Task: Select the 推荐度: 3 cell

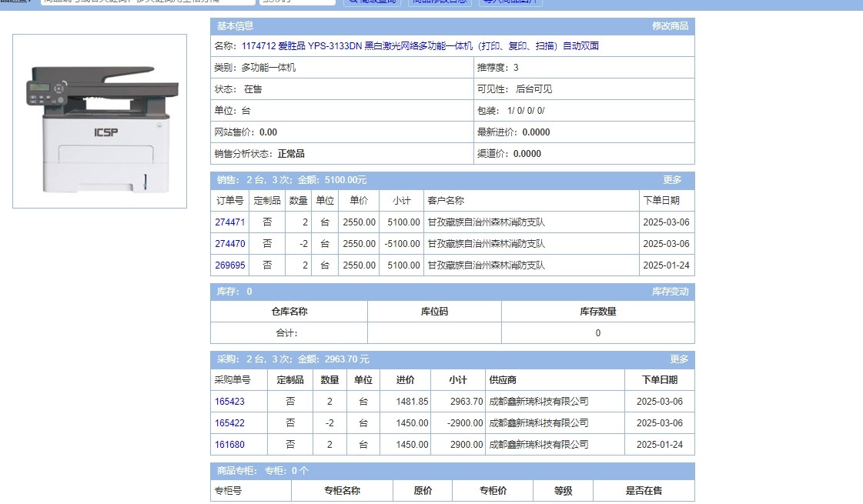Action: click(584, 68)
